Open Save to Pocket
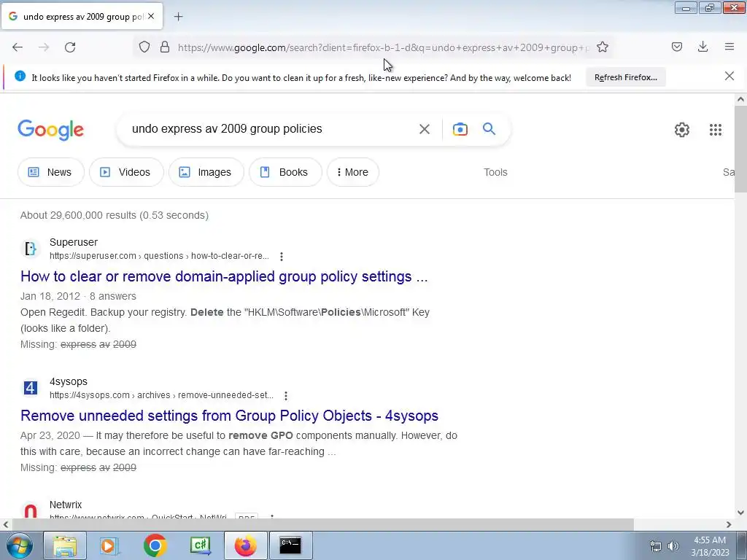 (676, 47)
